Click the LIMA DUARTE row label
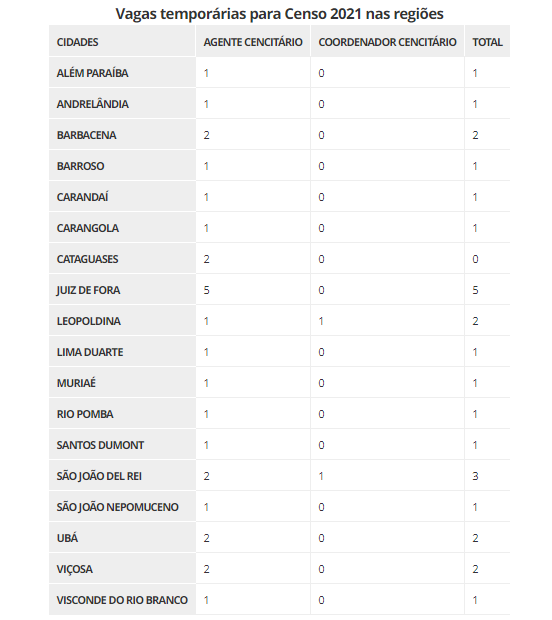Image resolution: width=552 pixels, height=620 pixels. (x=122, y=352)
